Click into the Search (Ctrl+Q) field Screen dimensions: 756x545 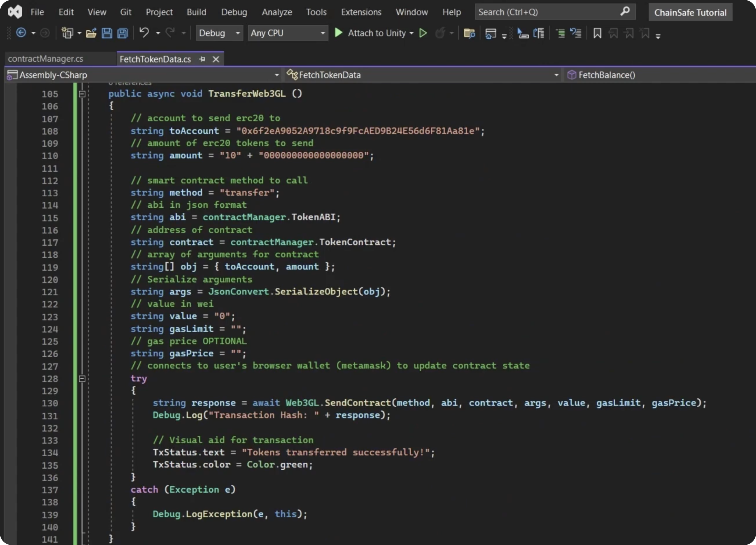(543, 12)
